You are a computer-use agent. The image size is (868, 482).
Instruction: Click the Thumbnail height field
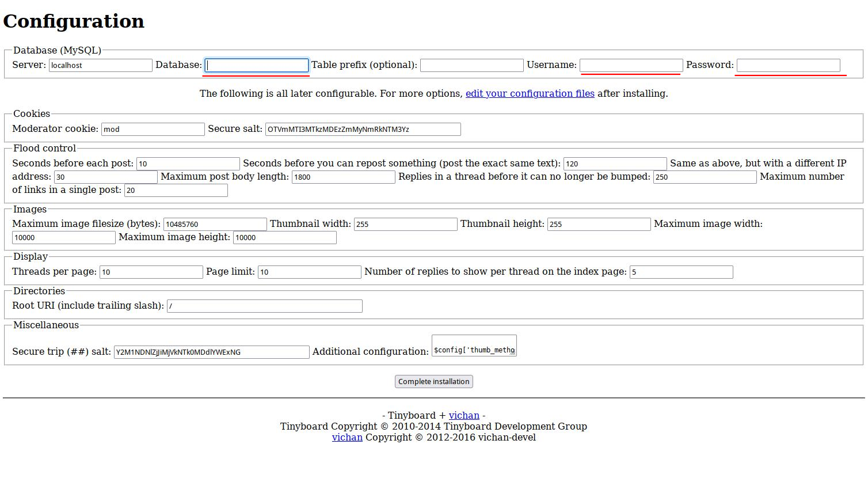click(x=599, y=224)
